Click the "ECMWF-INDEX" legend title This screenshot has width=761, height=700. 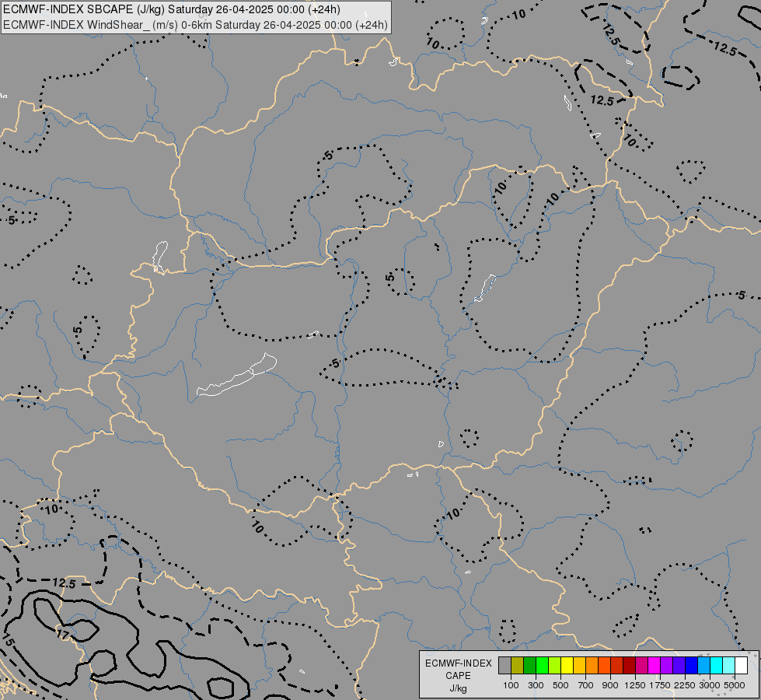[458, 663]
